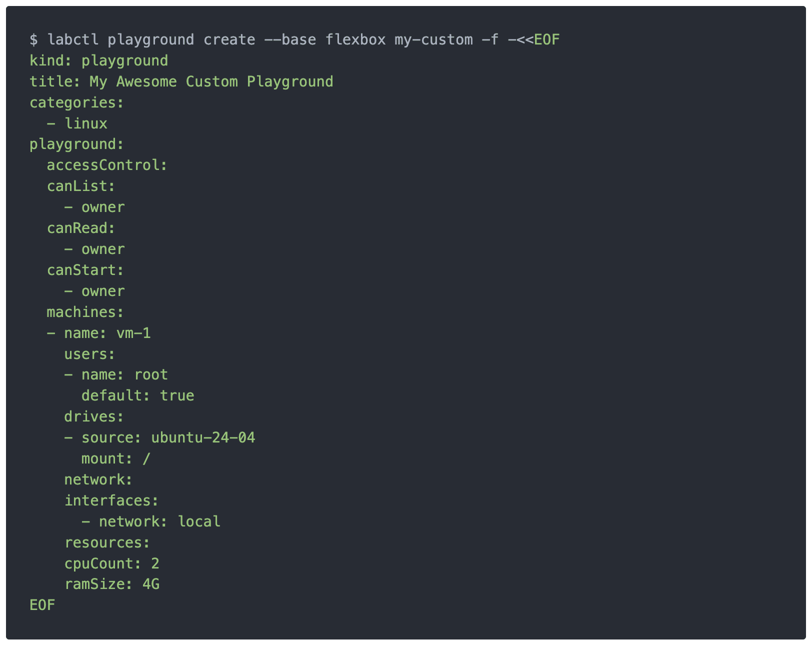Click the canStart: key
This screenshot has height=645, width=812.
(x=85, y=270)
